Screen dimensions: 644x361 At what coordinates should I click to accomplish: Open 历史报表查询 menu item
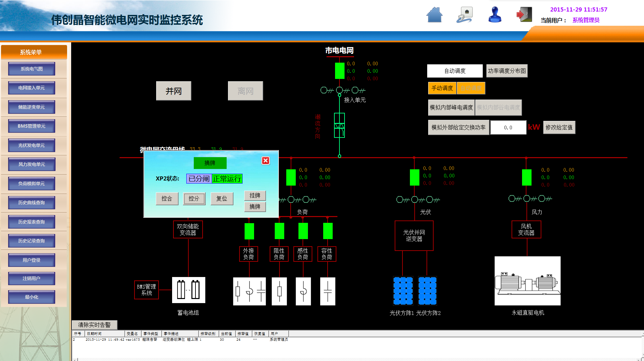point(32,222)
